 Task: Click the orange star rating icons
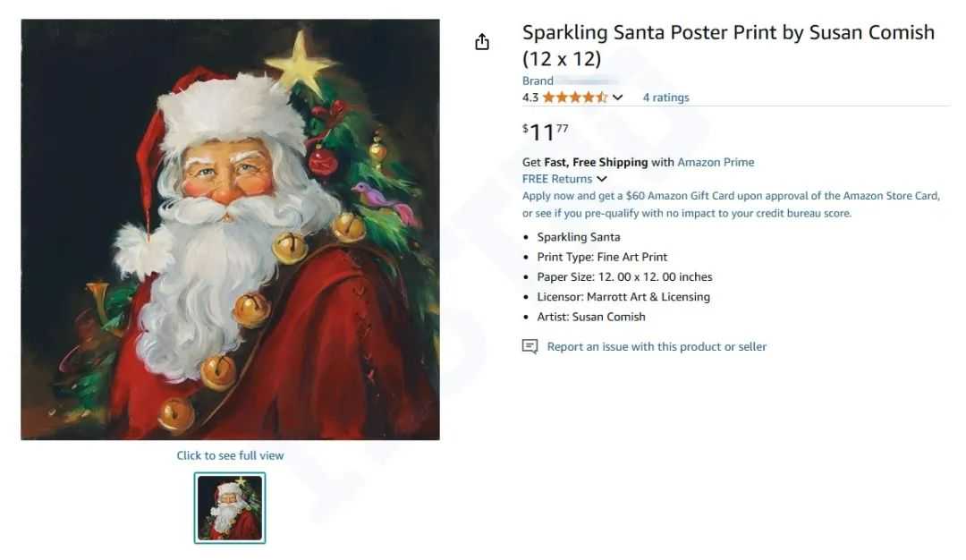[x=575, y=98]
